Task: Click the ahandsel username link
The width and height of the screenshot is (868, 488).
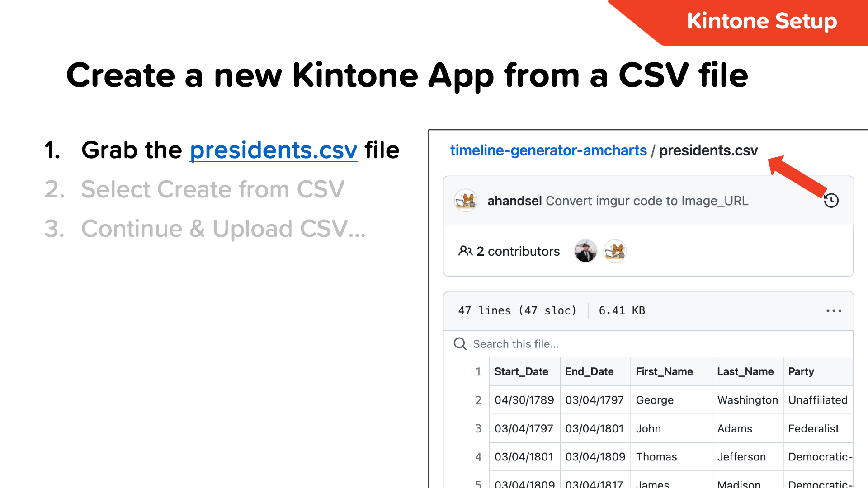Action: pyautogui.click(x=514, y=201)
